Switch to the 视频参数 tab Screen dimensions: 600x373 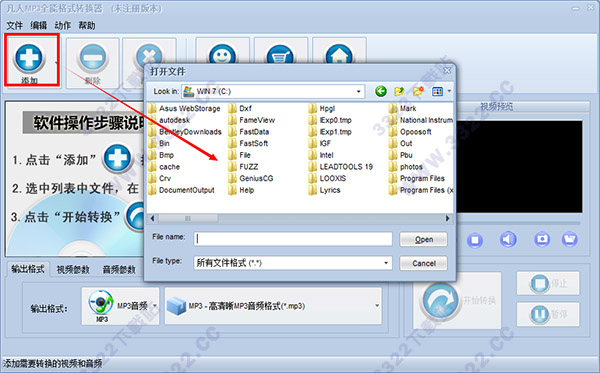point(73,270)
